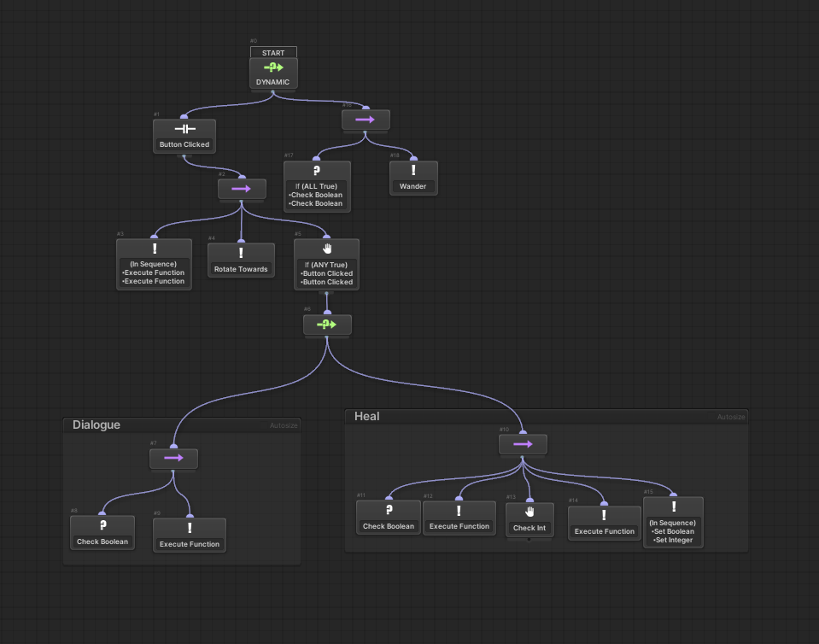Select the Wander action exclamation icon
819x644 pixels.
pyautogui.click(x=413, y=170)
